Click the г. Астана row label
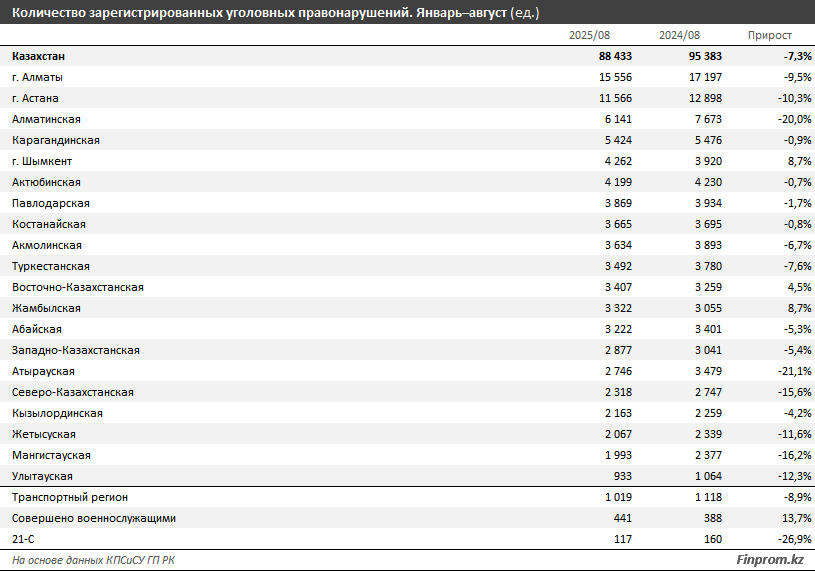The height and width of the screenshot is (571, 815). pos(36,98)
